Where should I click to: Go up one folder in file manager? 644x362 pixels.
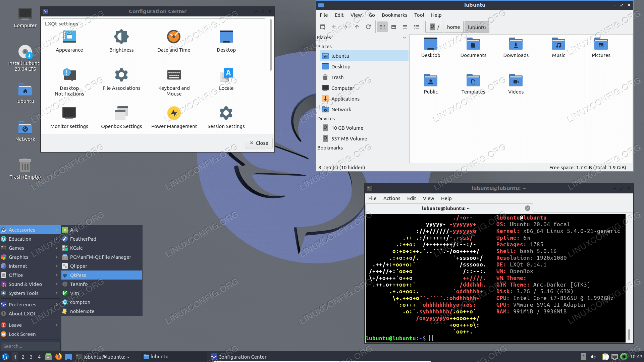pos(357,27)
